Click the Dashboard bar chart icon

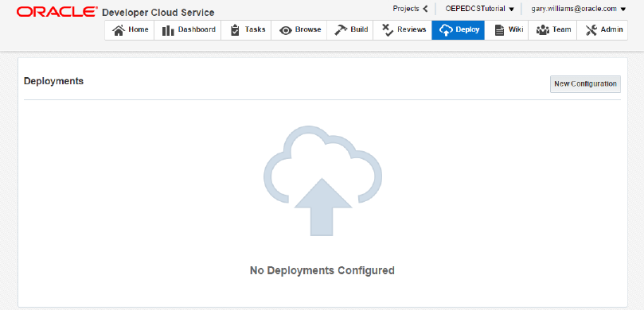(x=168, y=30)
